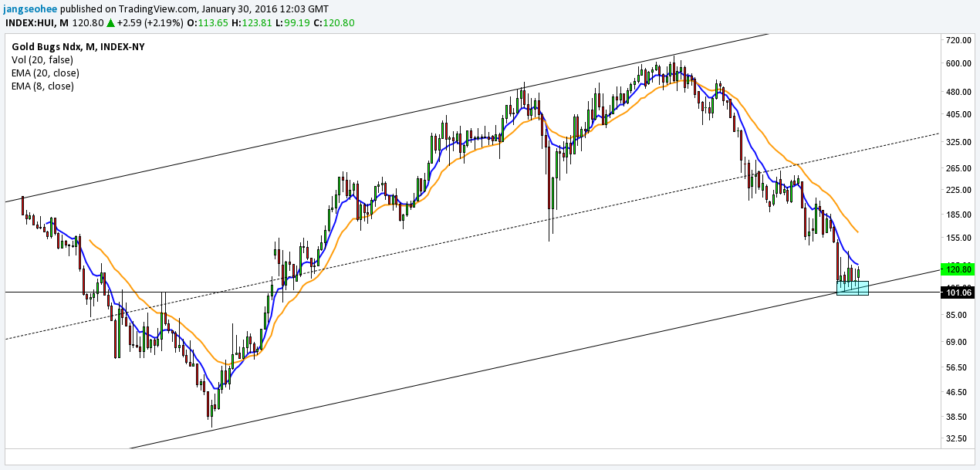Click the green 120.80 current price label
Viewport: 980px width, 470px height.
[x=958, y=269]
